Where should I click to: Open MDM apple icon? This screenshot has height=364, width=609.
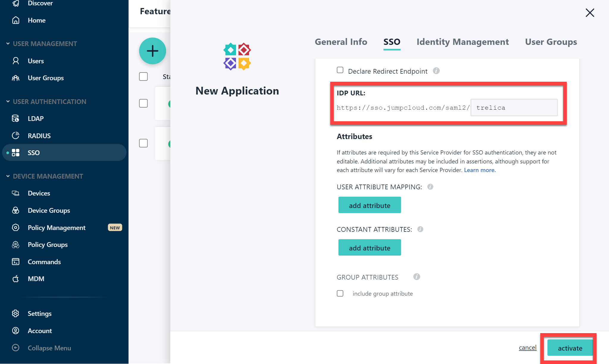16,279
